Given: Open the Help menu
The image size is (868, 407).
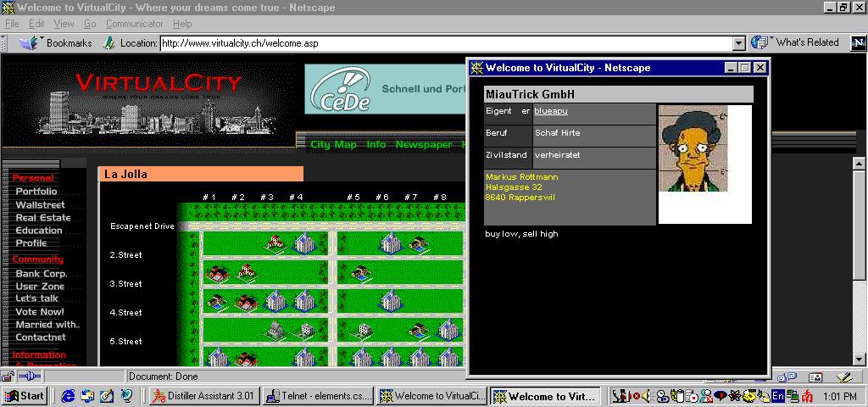Looking at the screenshot, I should point(182,24).
